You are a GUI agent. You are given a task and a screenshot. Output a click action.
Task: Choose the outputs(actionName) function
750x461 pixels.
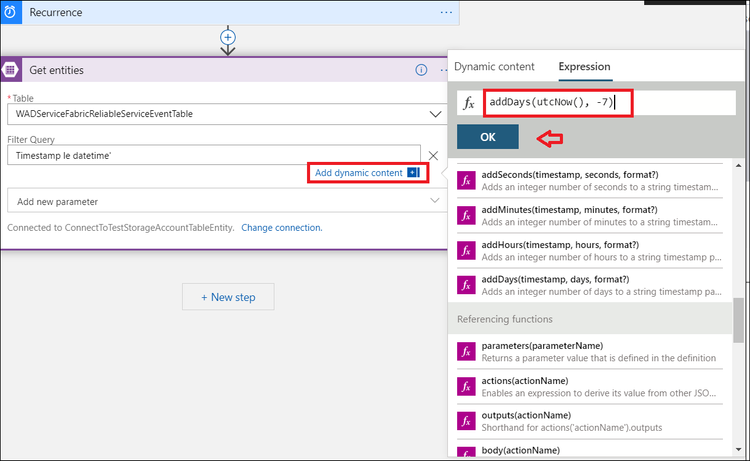coord(589,421)
